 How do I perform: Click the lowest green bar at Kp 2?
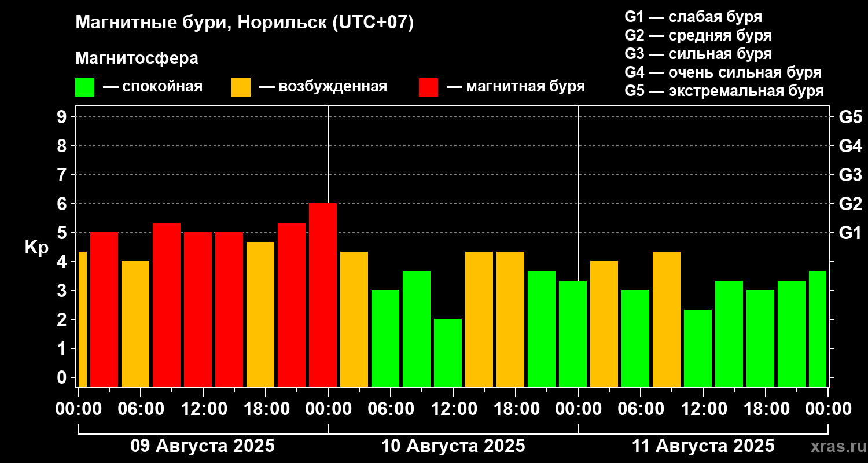pos(448,352)
